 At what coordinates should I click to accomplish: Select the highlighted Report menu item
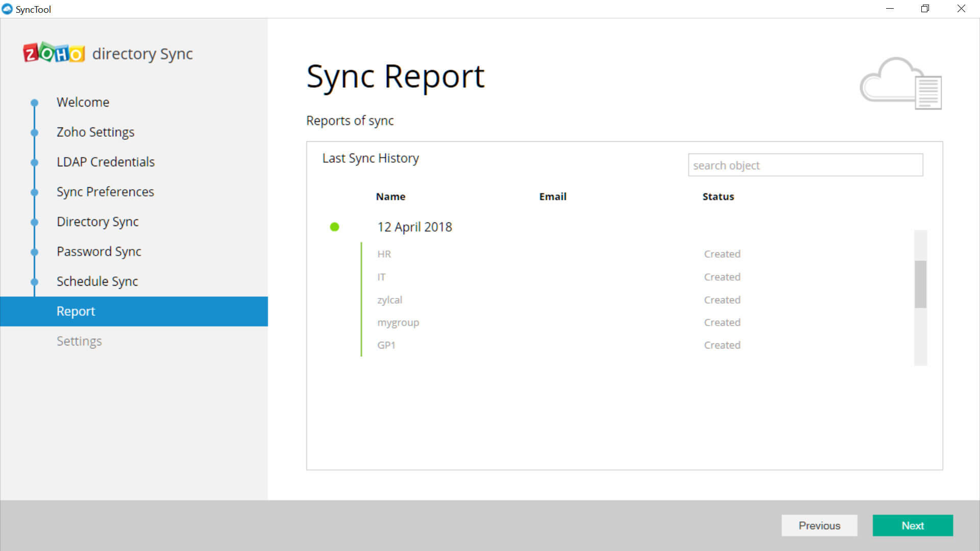pos(76,311)
